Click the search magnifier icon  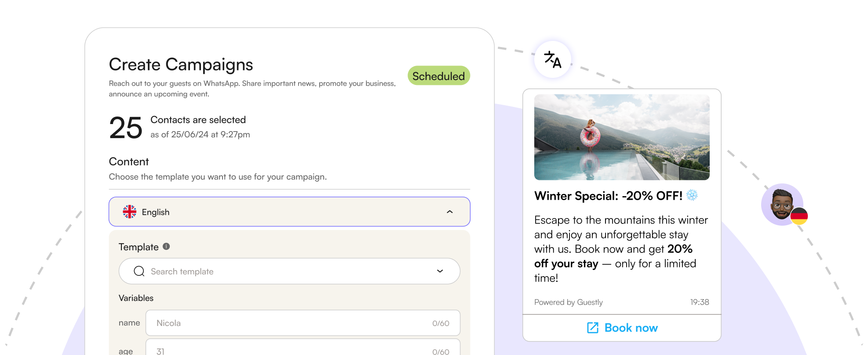click(x=139, y=271)
